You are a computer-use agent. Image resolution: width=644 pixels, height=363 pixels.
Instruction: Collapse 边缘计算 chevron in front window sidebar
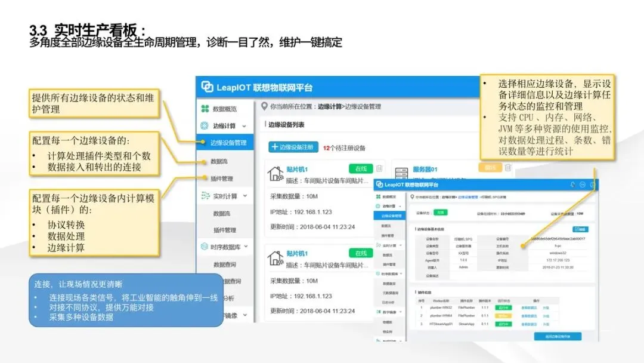[x=400, y=207]
